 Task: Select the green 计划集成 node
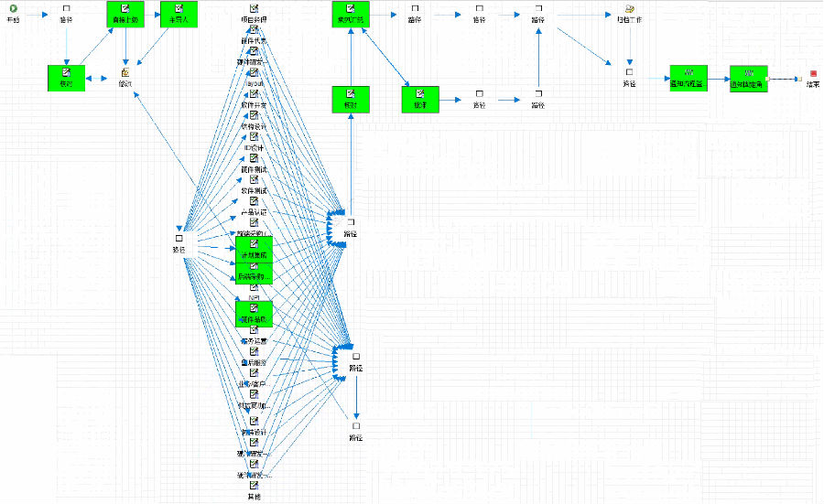(254, 249)
